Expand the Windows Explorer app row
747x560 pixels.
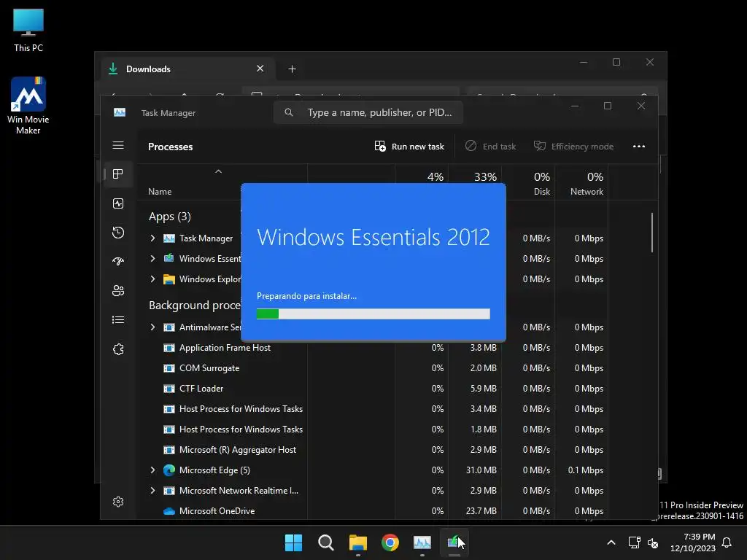152,279
